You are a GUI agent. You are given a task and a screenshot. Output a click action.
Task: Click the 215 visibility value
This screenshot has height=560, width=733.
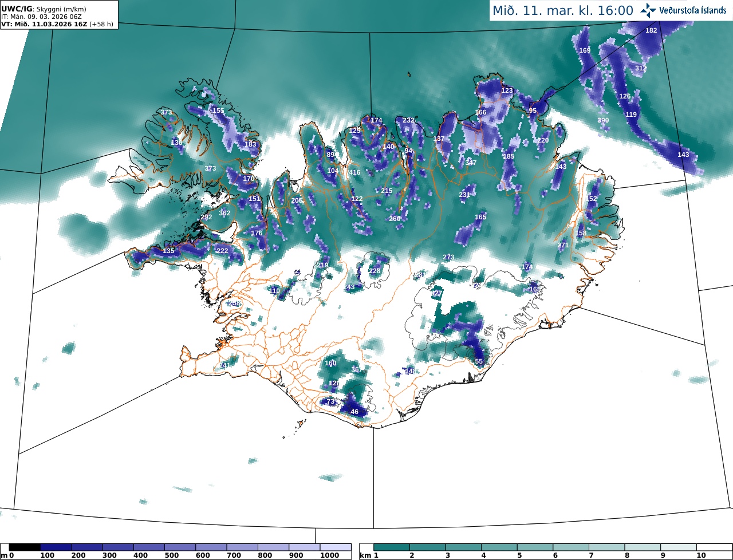(387, 191)
